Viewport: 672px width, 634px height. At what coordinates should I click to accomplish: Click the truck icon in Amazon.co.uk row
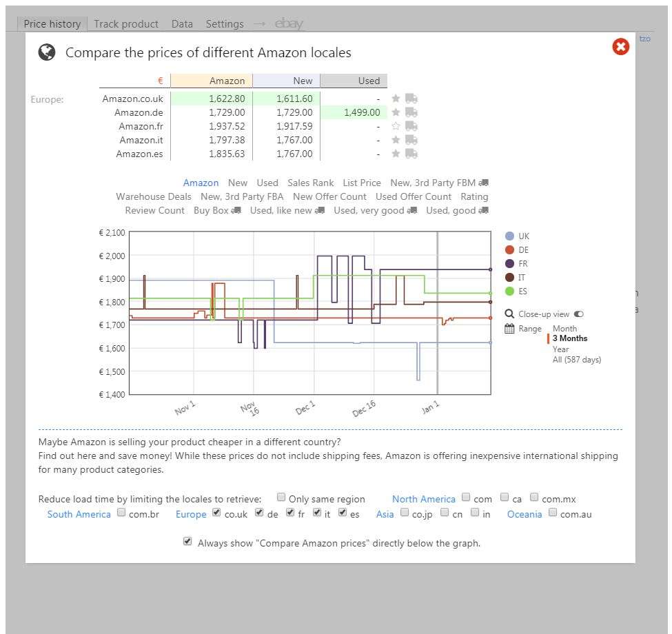pos(411,99)
